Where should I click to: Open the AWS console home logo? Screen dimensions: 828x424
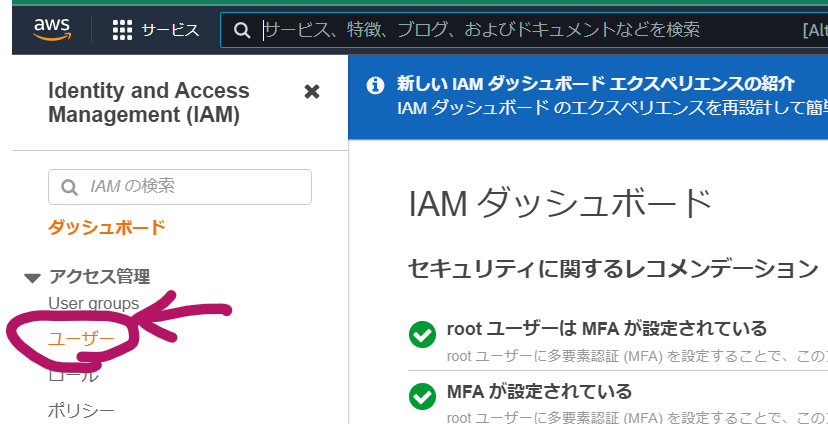[x=52, y=30]
